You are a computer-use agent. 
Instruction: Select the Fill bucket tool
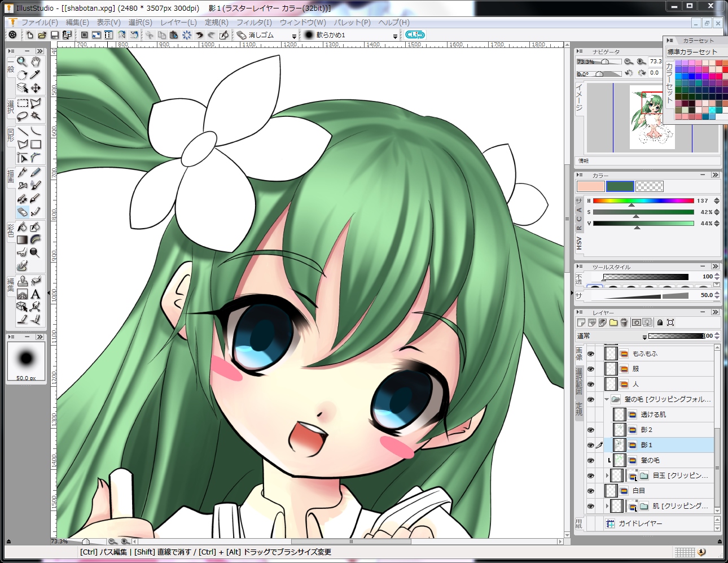(x=22, y=227)
